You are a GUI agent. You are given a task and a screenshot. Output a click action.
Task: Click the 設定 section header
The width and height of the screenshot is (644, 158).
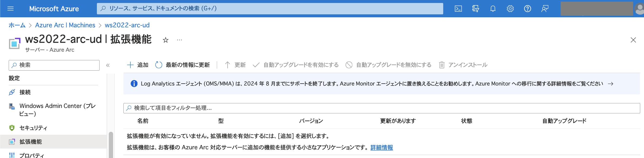pyautogui.click(x=14, y=78)
